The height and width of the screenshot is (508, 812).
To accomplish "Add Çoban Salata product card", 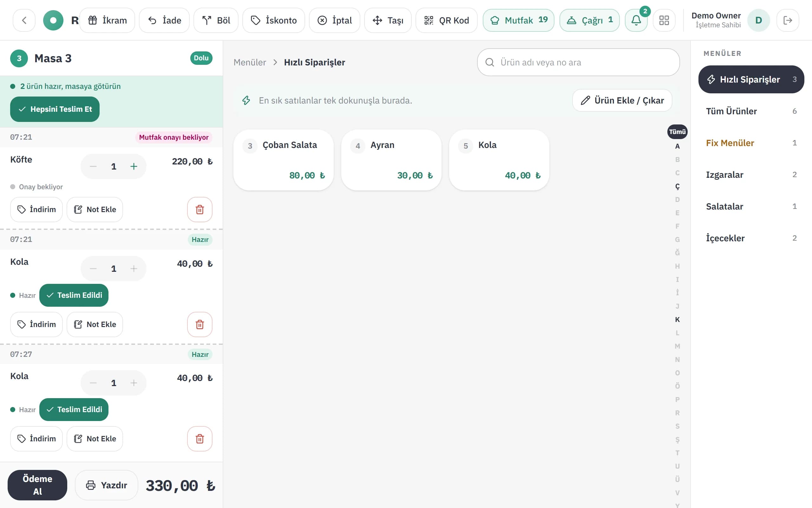I will tap(284, 160).
